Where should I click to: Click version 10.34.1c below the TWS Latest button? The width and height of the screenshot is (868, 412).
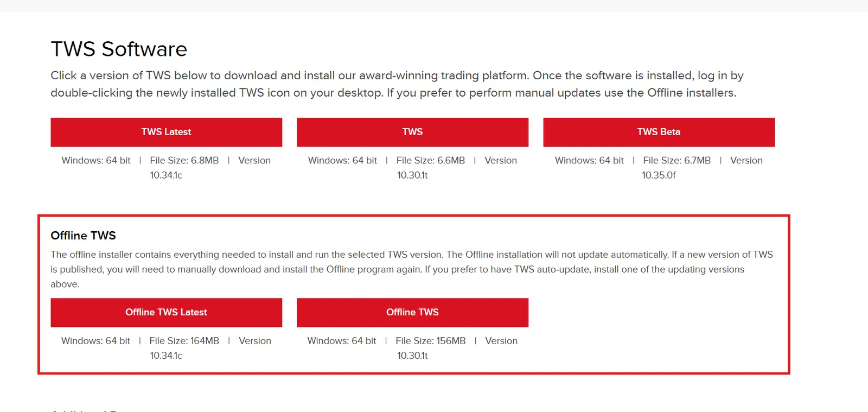(x=166, y=175)
